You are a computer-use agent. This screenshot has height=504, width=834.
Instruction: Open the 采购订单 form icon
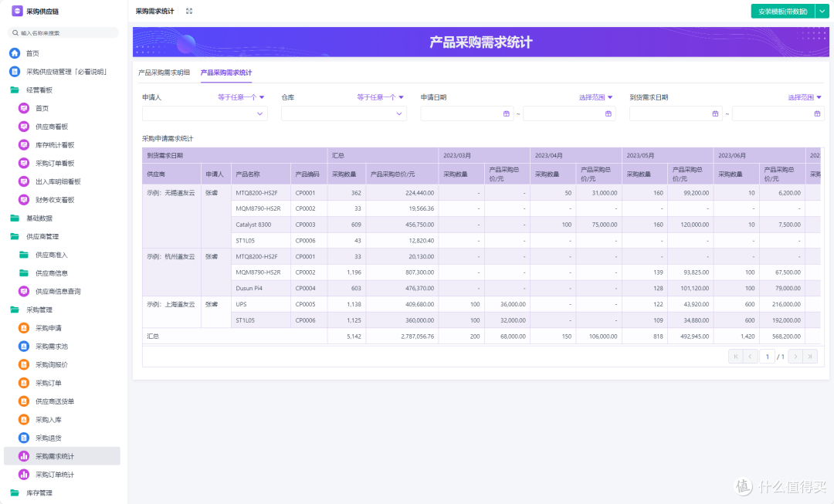[23, 383]
